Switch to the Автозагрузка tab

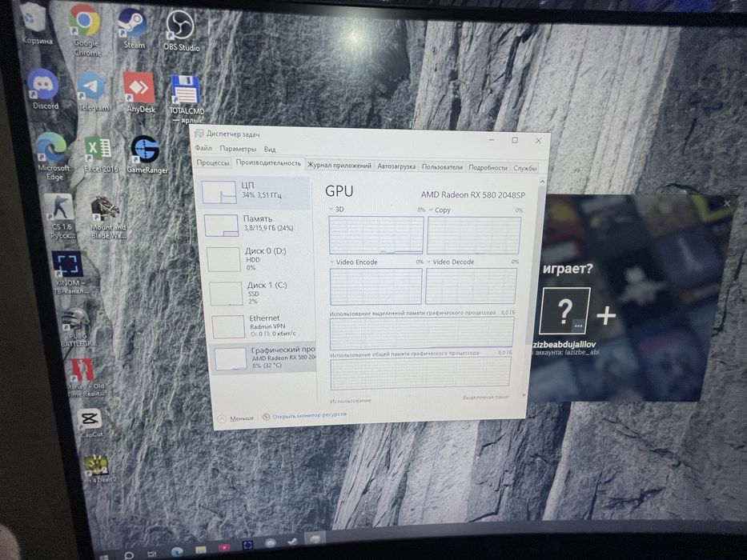(x=396, y=166)
